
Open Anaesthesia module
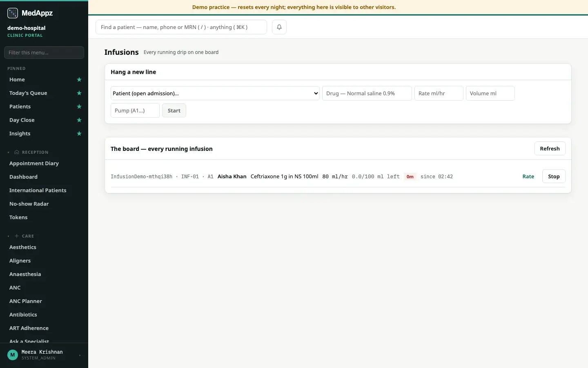coord(25,274)
